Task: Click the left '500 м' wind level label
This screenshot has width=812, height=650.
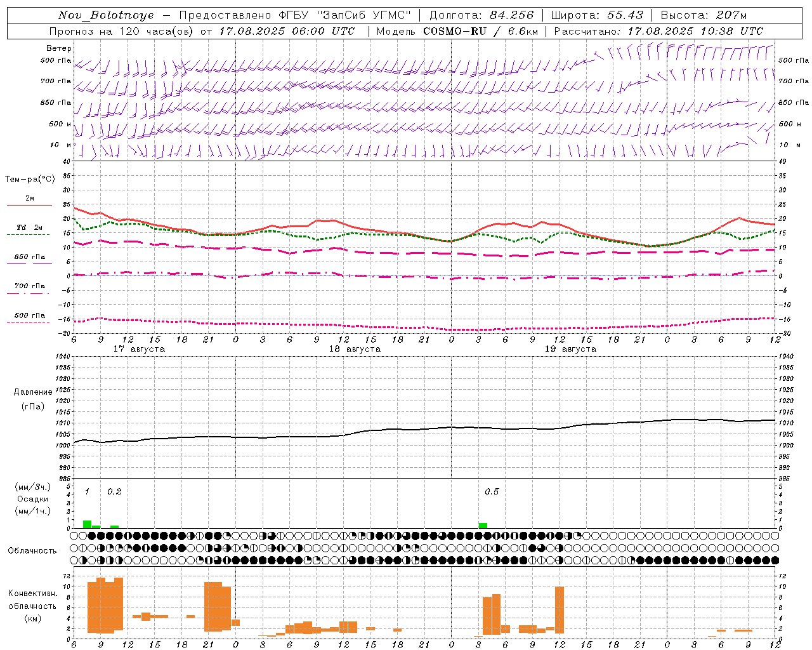Action: pyautogui.click(x=60, y=124)
